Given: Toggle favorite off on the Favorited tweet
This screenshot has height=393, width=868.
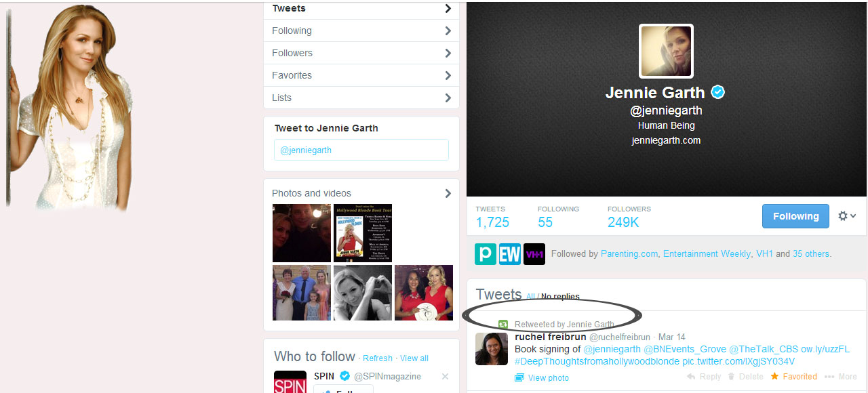Looking at the screenshot, I should (774, 377).
